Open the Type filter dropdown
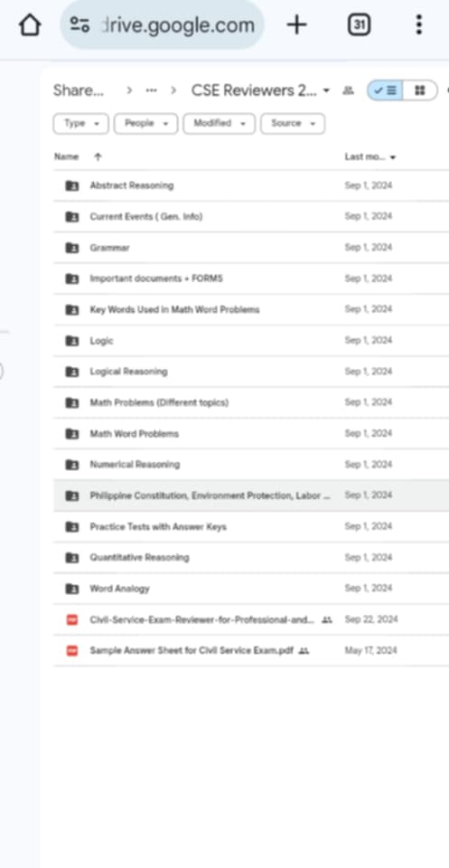The image size is (449, 868). click(80, 124)
